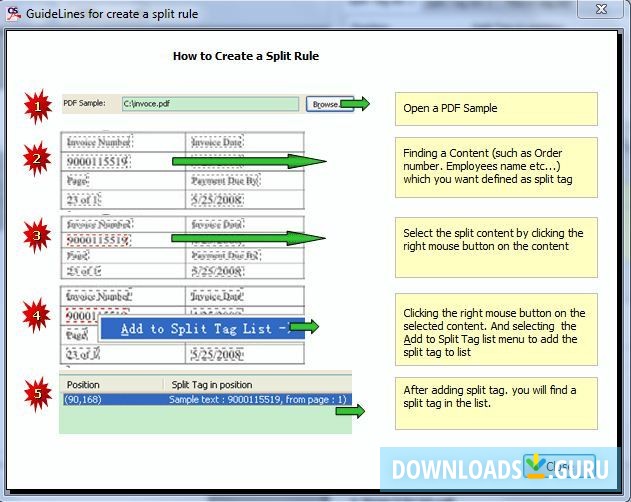The image size is (631, 502).
Task: Click the 'Finding a Content' instruction note
Action: tap(496, 167)
